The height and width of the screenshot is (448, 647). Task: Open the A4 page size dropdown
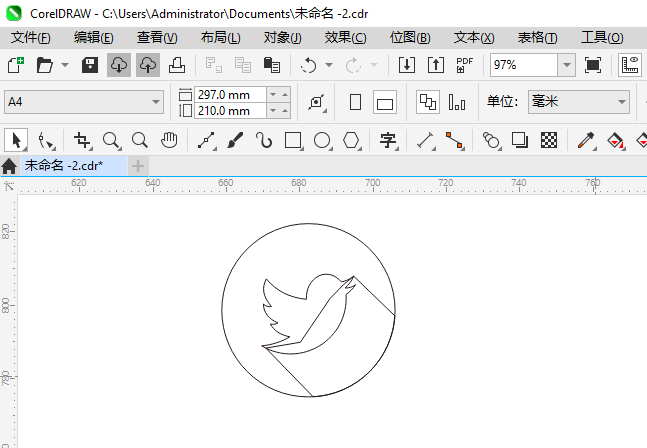tap(84, 102)
